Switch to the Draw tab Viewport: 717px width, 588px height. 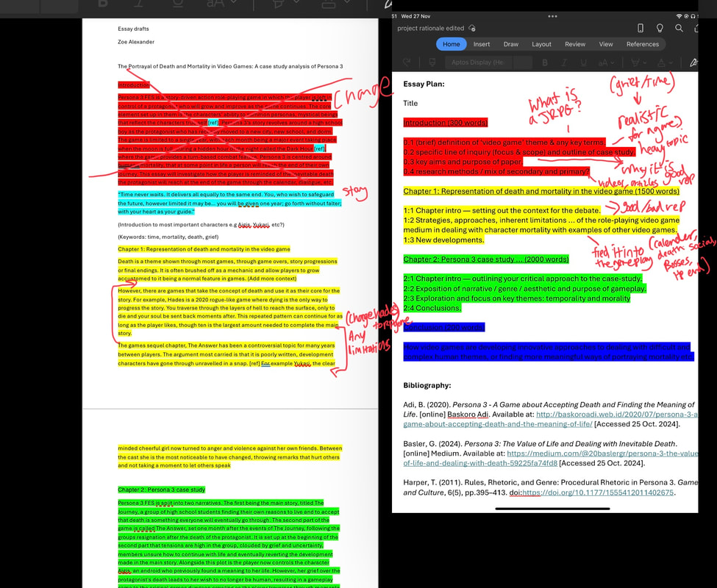(x=510, y=44)
